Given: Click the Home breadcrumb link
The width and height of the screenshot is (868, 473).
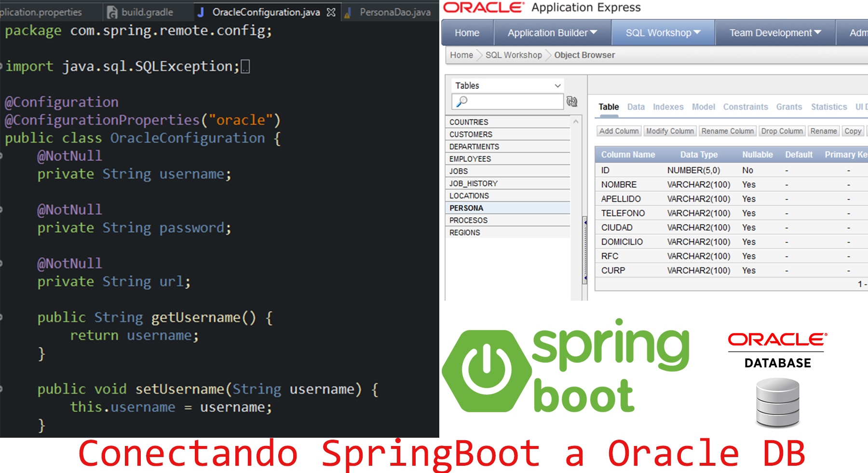Looking at the screenshot, I should tap(461, 55).
